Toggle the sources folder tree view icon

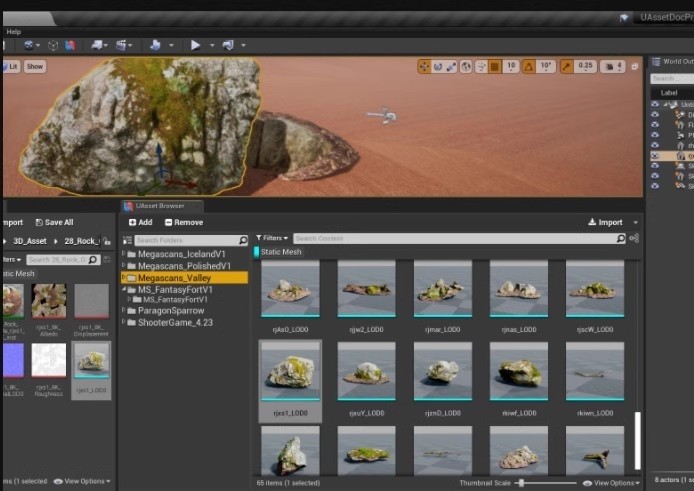coord(127,240)
